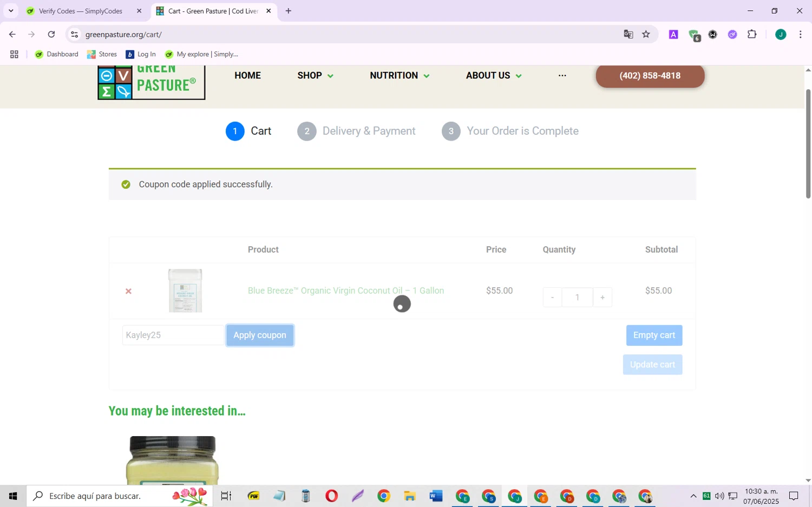Select step 1 Cart

click(248, 131)
